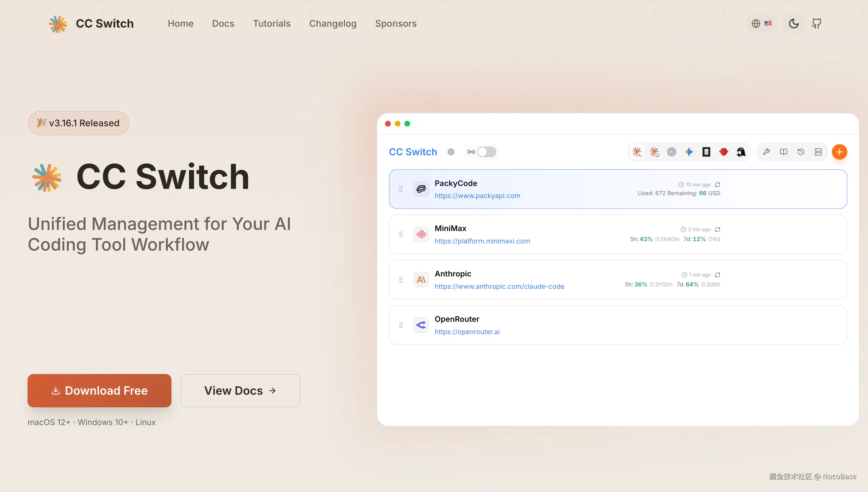The height and width of the screenshot is (492, 868).
Task: Open the book icon in toolbar
Action: pos(784,152)
